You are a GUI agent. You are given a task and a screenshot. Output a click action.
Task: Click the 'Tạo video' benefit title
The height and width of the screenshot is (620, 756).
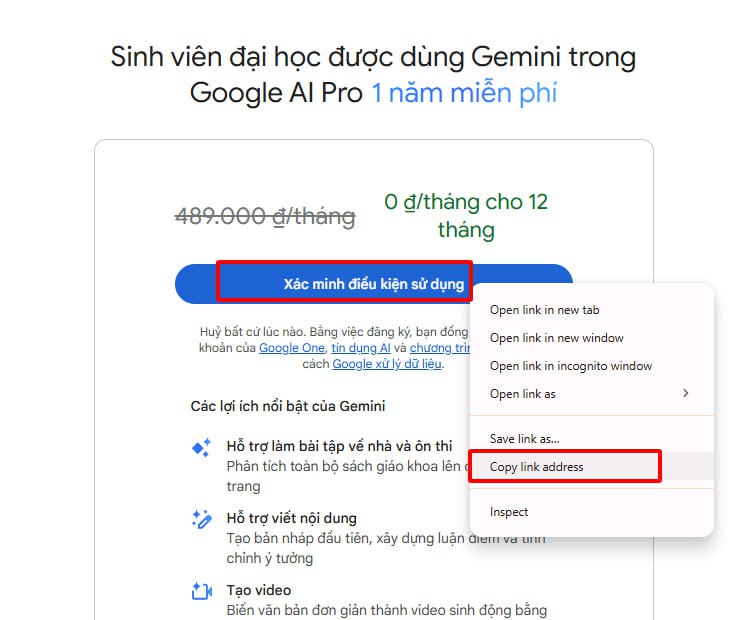[259, 590]
